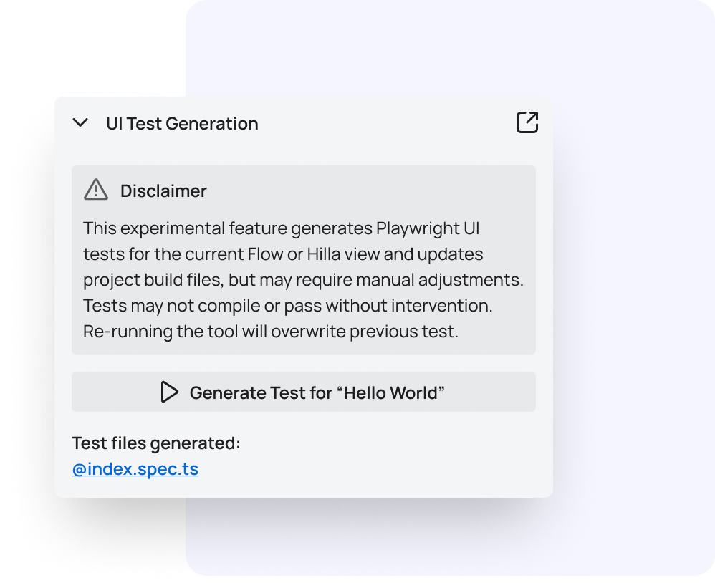Click the @index.spec.ts generated test link
Image resolution: width=715 pixels, height=588 pixels.
135,468
